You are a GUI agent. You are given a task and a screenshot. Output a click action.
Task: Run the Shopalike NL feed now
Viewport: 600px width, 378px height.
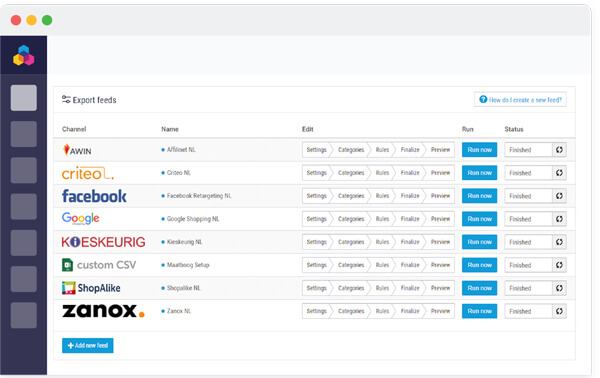point(479,288)
